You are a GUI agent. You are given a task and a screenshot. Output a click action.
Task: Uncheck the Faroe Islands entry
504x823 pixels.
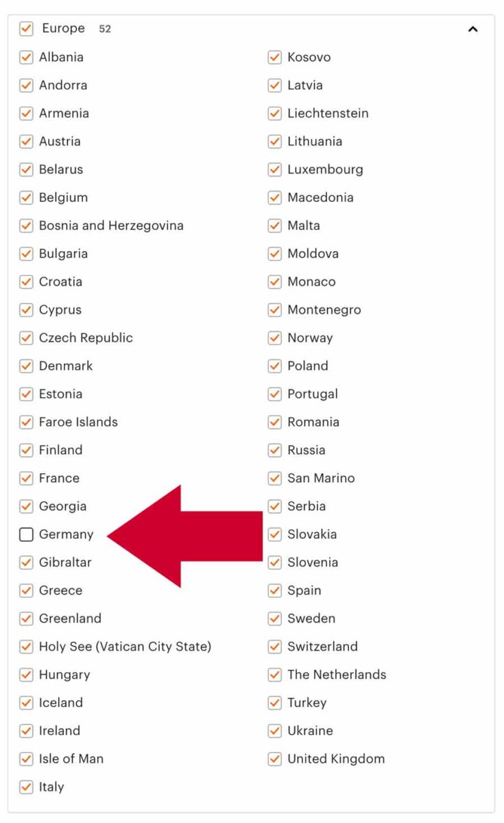(x=25, y=422)
